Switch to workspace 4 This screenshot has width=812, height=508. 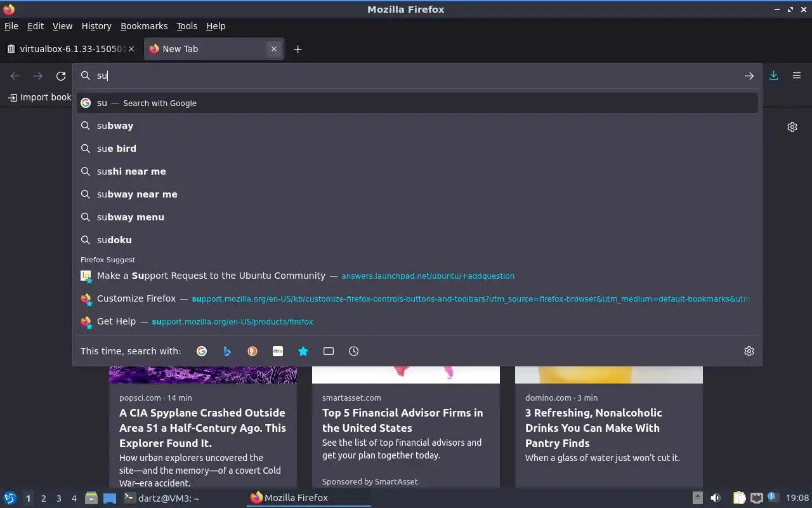click(74, 498)
